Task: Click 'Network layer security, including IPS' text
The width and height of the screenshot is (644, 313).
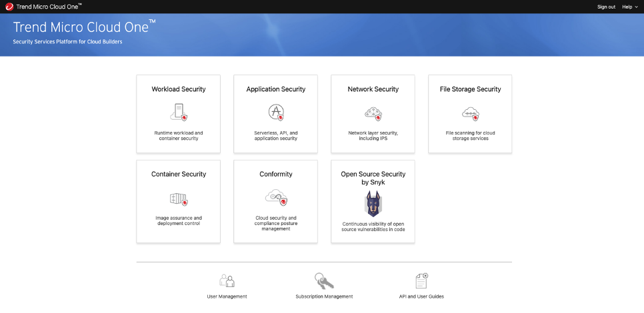Action: pyautogui.click(x=373, y=136)
